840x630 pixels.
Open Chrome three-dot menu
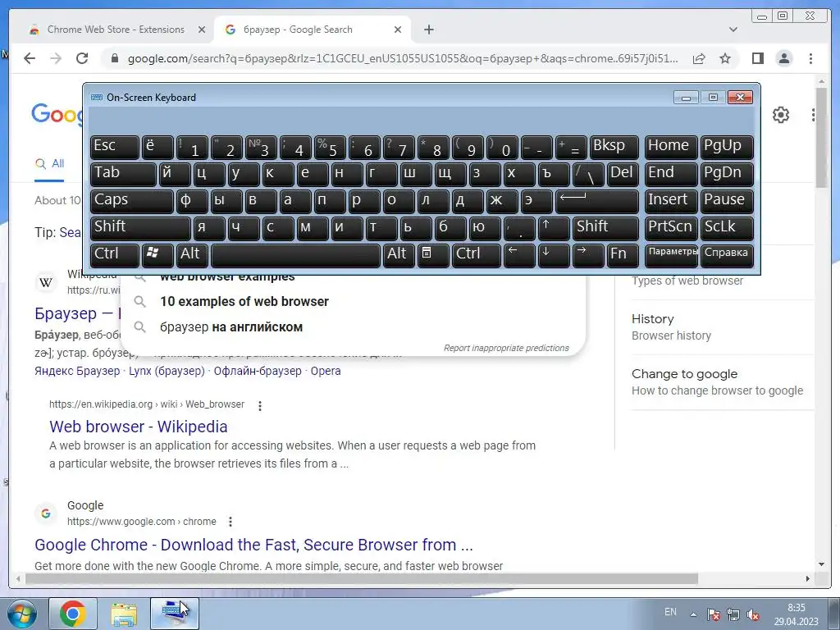point(810,58)
